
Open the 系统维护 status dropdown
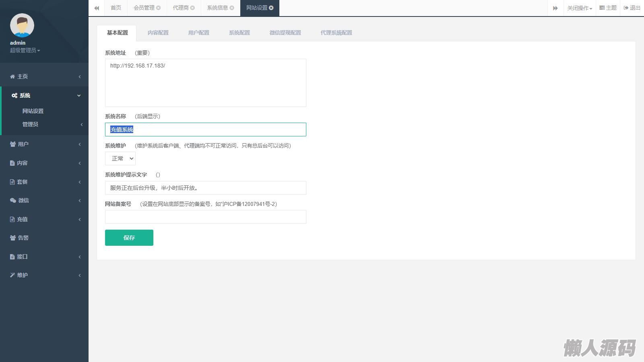[x=120, y=158]
